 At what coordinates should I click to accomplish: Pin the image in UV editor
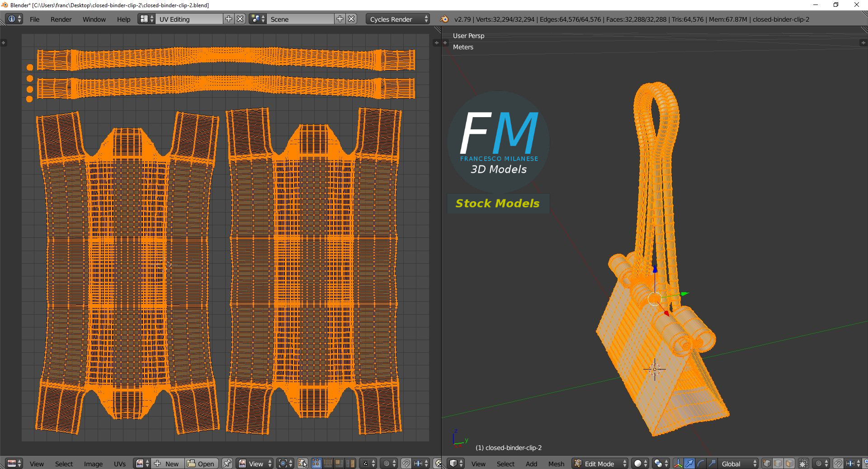pos(227,464)
